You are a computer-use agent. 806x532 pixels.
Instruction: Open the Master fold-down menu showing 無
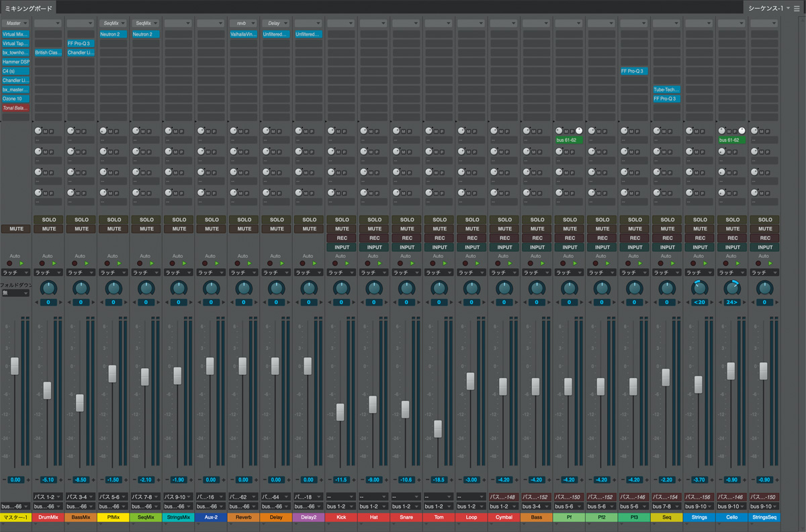[16, 293]
